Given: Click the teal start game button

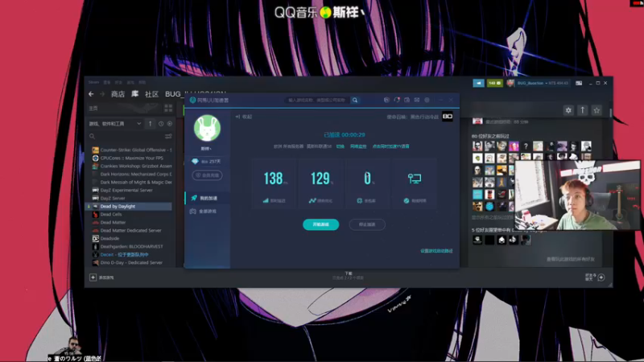Looking at the screenshot, I should [320, 224].
